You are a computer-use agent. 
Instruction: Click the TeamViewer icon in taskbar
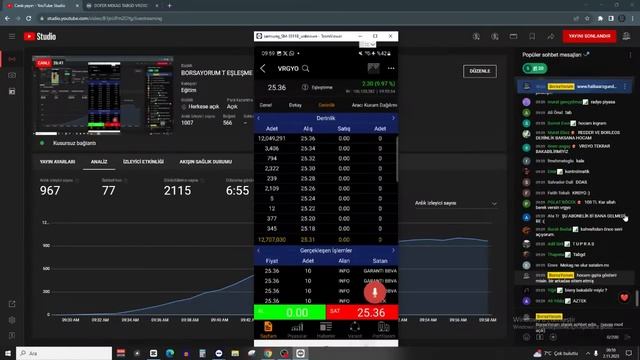300,353
